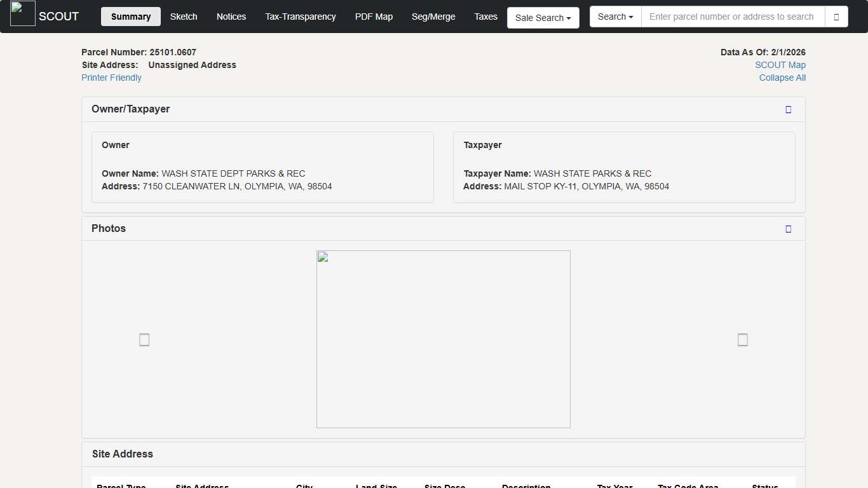The height and width of the screenshot is (488, 868).
Task: Open the Tax-Transparency tab
Action: point(301,17)
